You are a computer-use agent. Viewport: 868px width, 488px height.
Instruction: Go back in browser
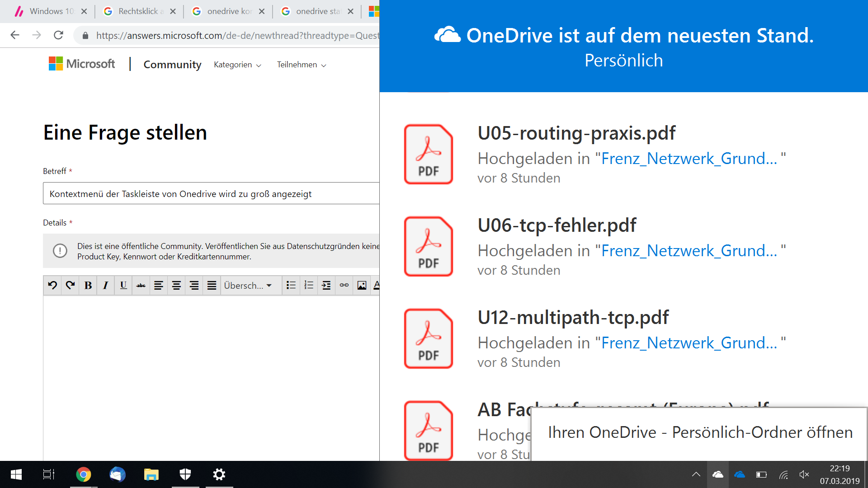pyautogui.click(x=15, y=35)
